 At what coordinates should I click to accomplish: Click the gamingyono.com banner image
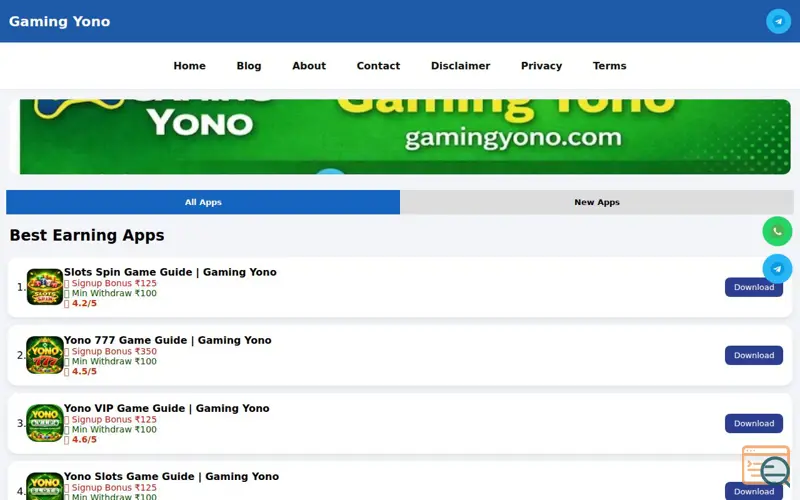[x=405, y=137]
